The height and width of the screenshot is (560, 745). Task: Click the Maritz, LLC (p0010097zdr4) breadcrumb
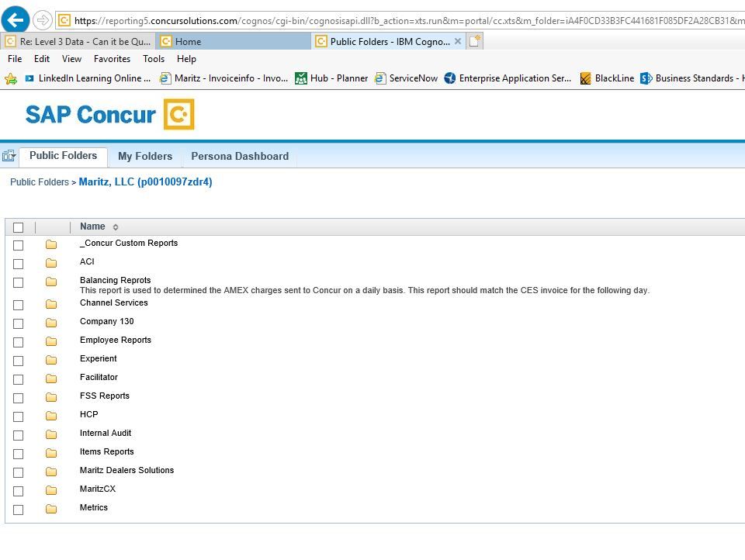145,182
